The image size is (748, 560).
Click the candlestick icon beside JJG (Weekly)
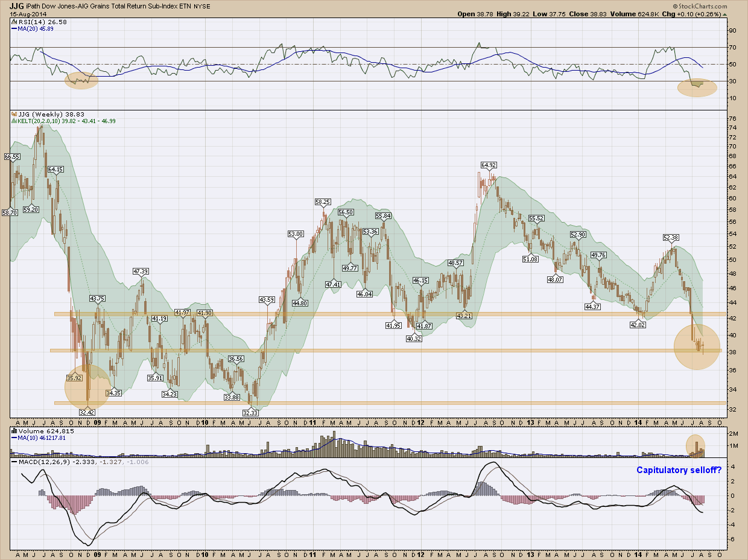click(14, 114)
